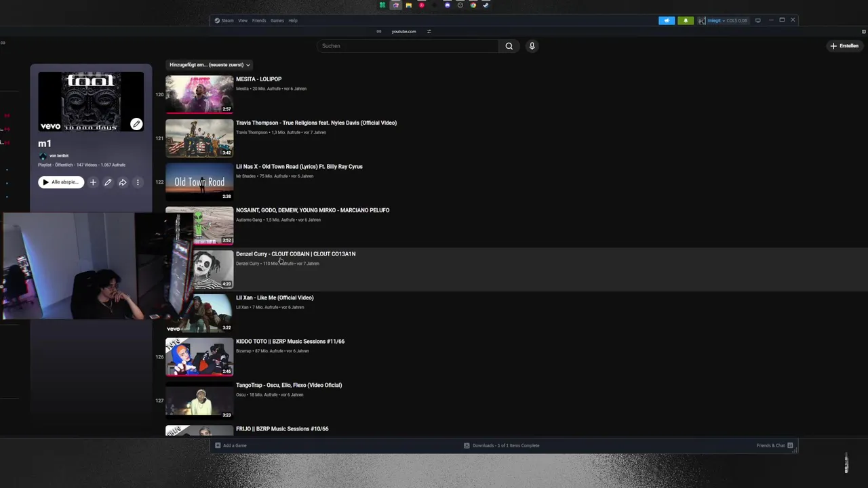Open Steam Downloads status at bottom
This screenshot has width=868, height=488.
(502, 445)
